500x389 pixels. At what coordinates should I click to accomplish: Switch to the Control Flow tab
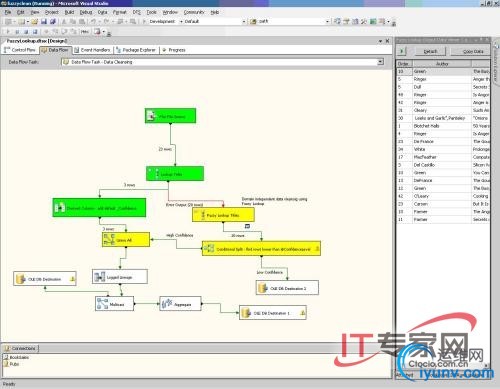(x=20, y=50)
